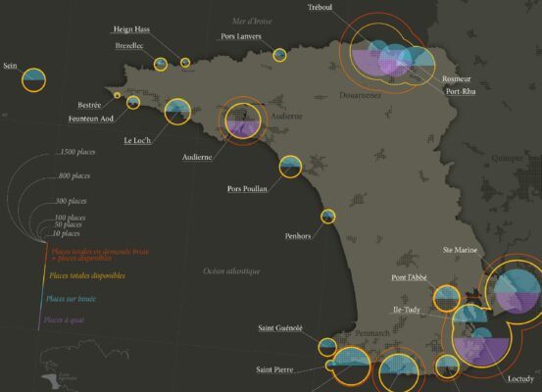Click the Feunteun Aod label
This screenshot has height=392, width=542.
point(90,119)
